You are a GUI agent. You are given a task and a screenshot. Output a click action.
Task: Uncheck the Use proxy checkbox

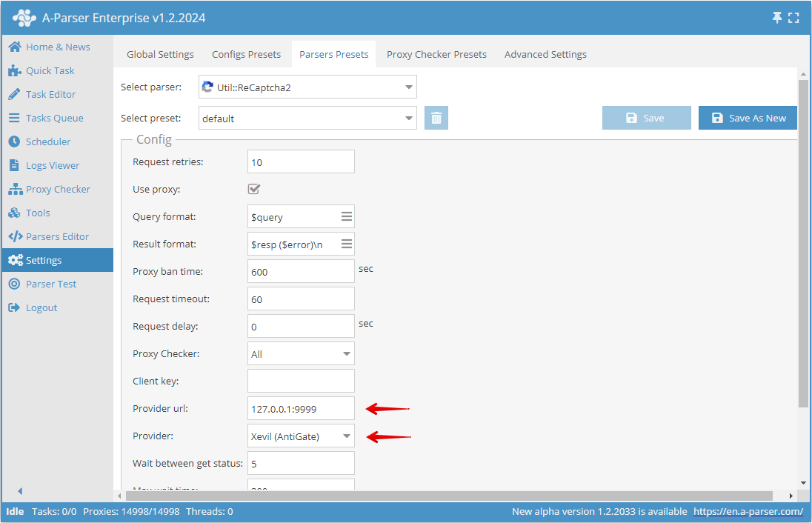pos(254,189)
